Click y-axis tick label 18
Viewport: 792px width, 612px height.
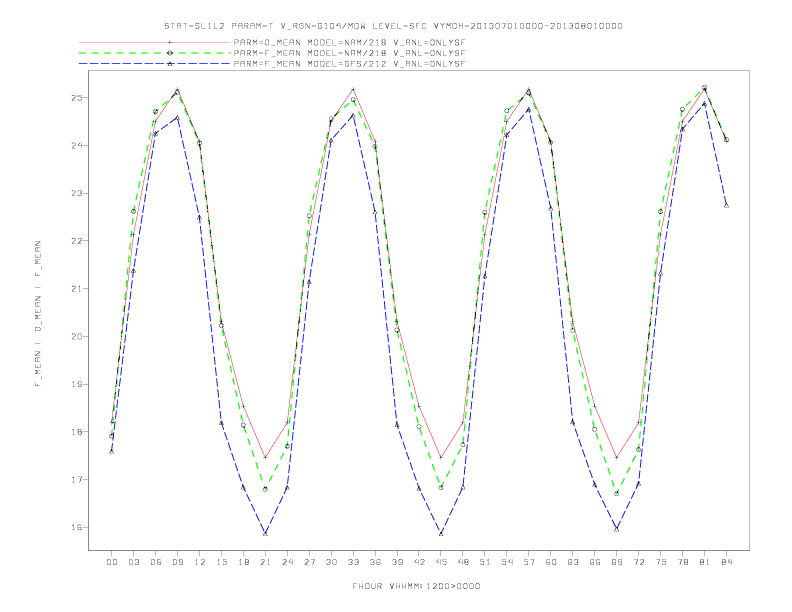coord(77,432)
